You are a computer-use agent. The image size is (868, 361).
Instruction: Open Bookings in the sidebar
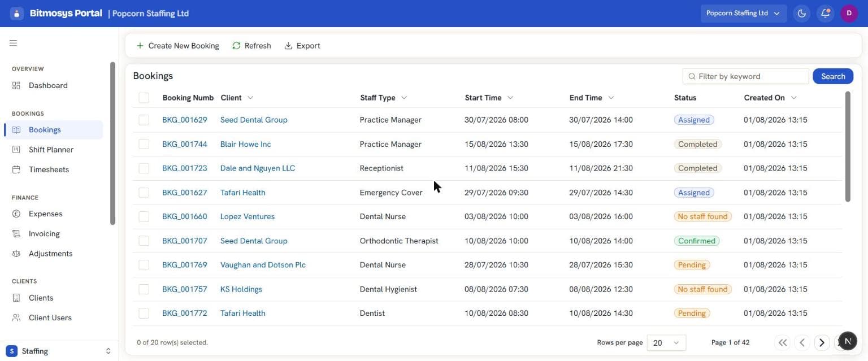tap(53, 130)
